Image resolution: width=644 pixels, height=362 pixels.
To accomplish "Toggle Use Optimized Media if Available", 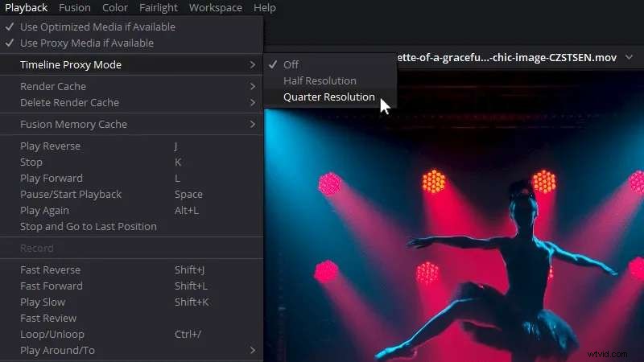I will coord(97,27).
